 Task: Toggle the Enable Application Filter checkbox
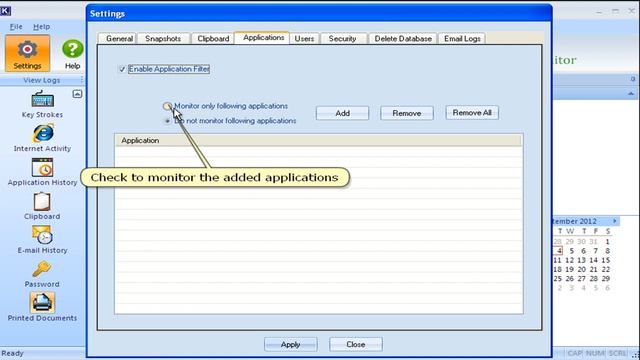pos(122,69)
